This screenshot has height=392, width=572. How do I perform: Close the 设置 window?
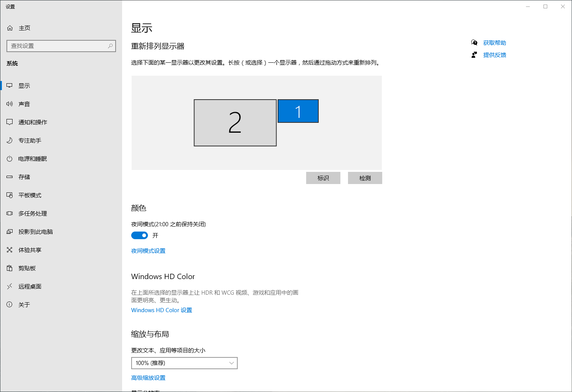(563, 6)
